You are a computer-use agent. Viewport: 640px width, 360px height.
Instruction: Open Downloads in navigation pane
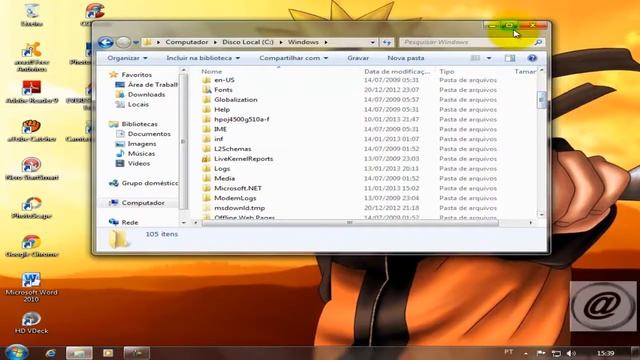pos(140,94)
